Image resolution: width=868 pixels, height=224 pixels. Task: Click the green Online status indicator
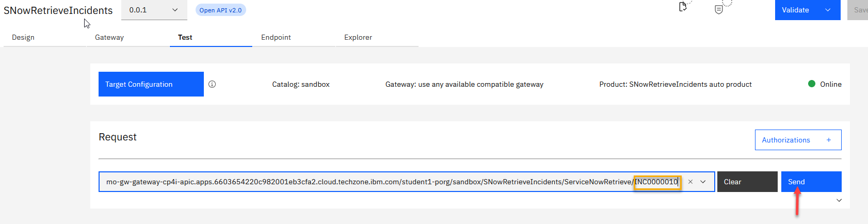click(812, 84)
